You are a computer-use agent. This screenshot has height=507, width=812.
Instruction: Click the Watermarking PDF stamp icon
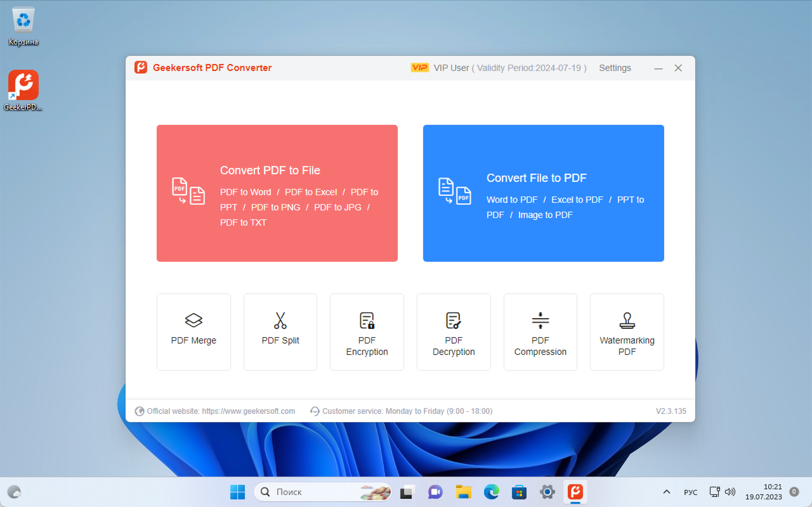click(627, 320)
